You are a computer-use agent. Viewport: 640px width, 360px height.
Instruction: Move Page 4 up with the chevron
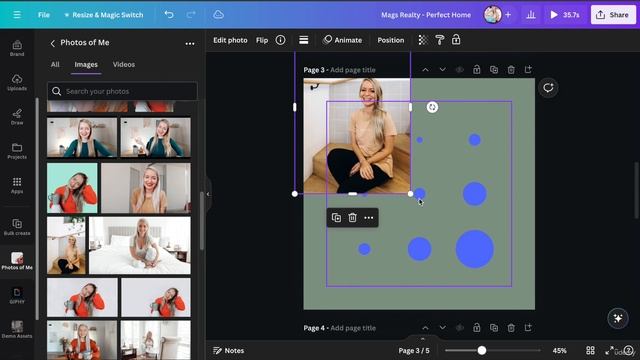pyautogui.click(x=425, y=328)
